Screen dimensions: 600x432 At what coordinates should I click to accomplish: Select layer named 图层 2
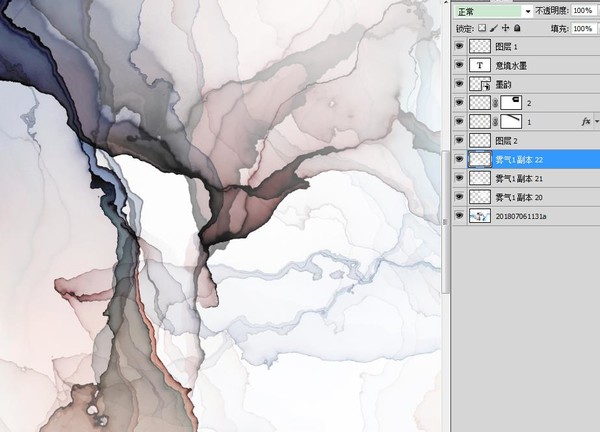pos(506,140)
